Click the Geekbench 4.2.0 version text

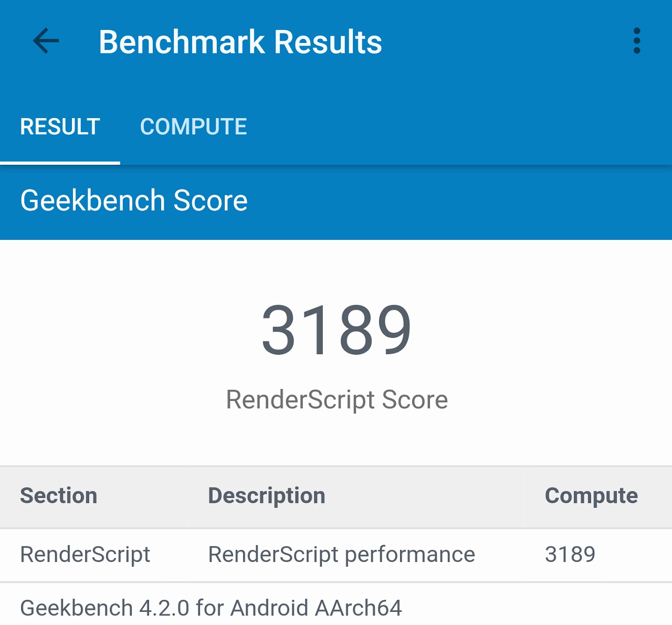tap(105, 608)
